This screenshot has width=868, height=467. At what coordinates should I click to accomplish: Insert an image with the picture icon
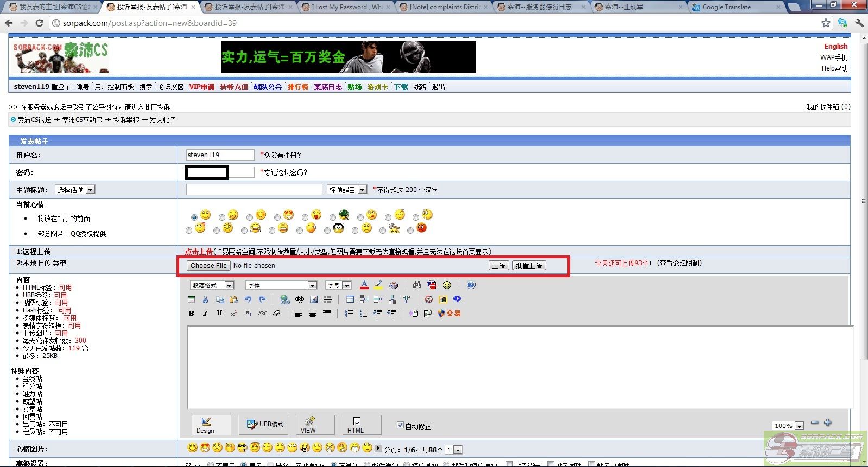tap(314, 299)
